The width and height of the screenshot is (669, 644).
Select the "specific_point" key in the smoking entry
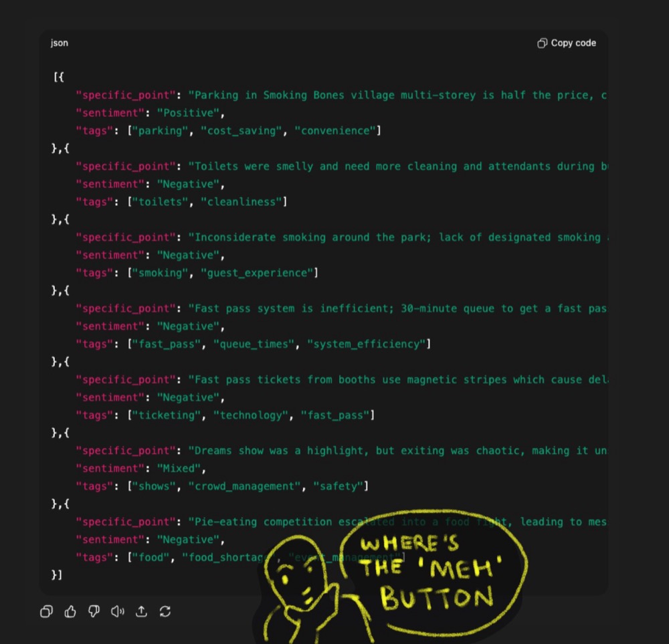click(125, 237)
